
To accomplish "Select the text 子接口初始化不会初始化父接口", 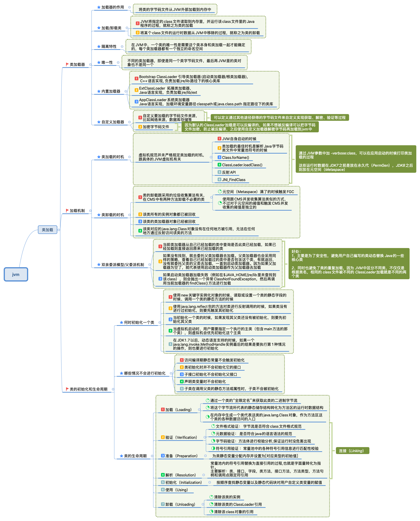I will 210,374.
